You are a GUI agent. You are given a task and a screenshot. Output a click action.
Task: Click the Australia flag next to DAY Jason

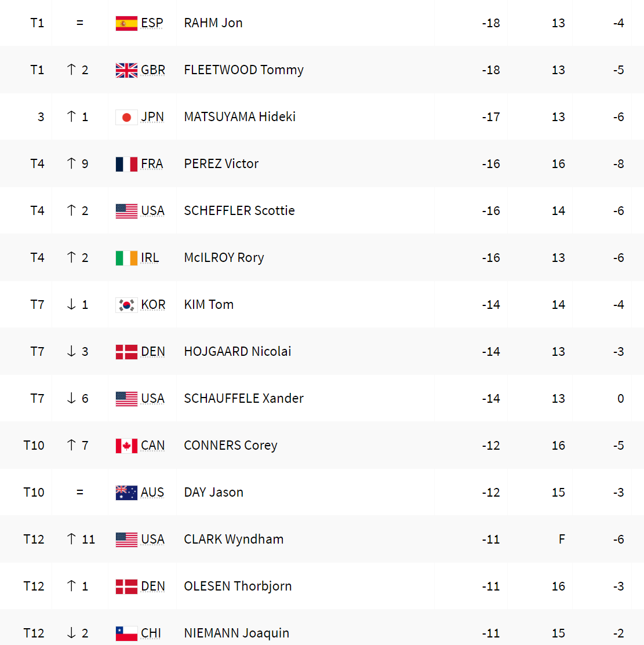click(x=126, y=493)
